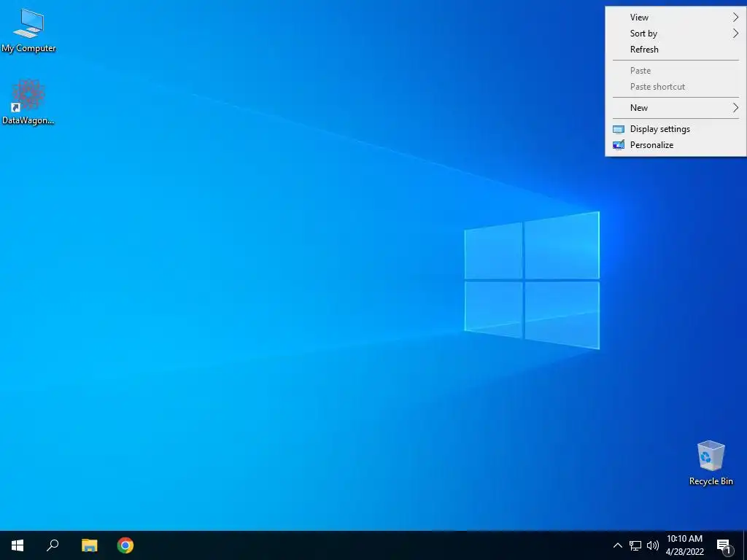Open the Windows Start menu

click(18, 545)
